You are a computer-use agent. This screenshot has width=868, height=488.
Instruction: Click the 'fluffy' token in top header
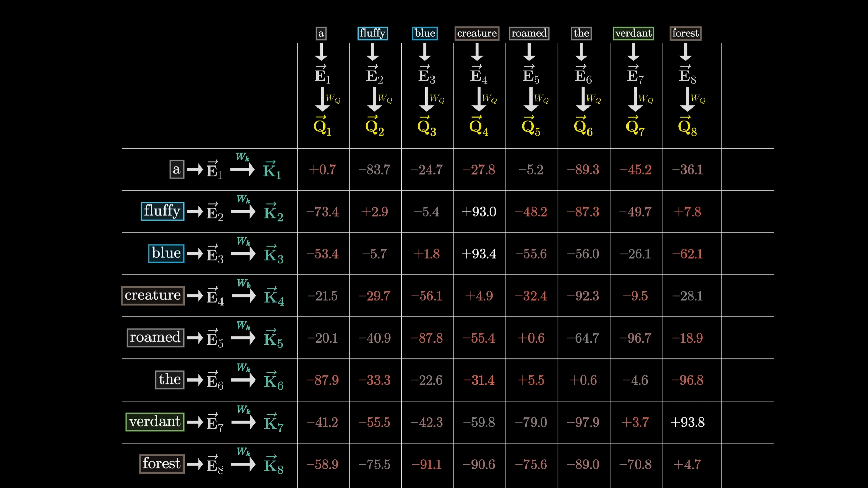coord(372,33)
